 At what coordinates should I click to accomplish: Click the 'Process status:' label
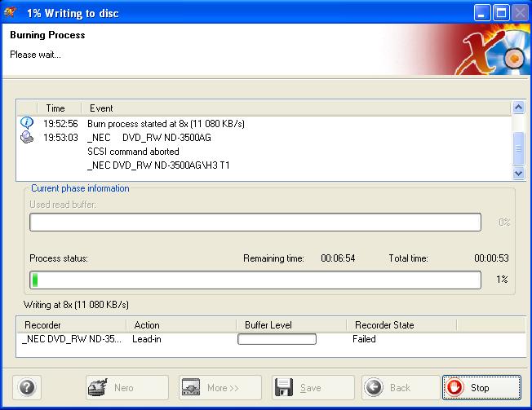59,258
